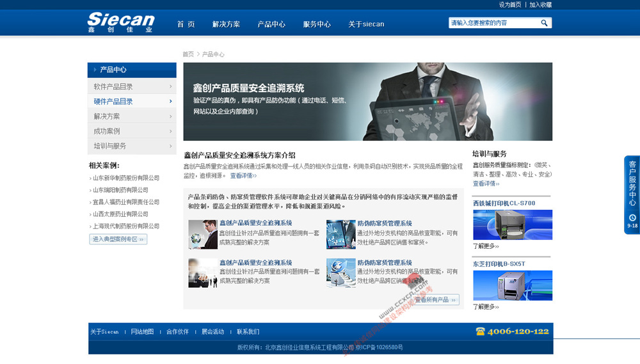640x364 pixels.
Task: Click the top anti-counterfeit system thumbnail
Action: pos(340,234)
